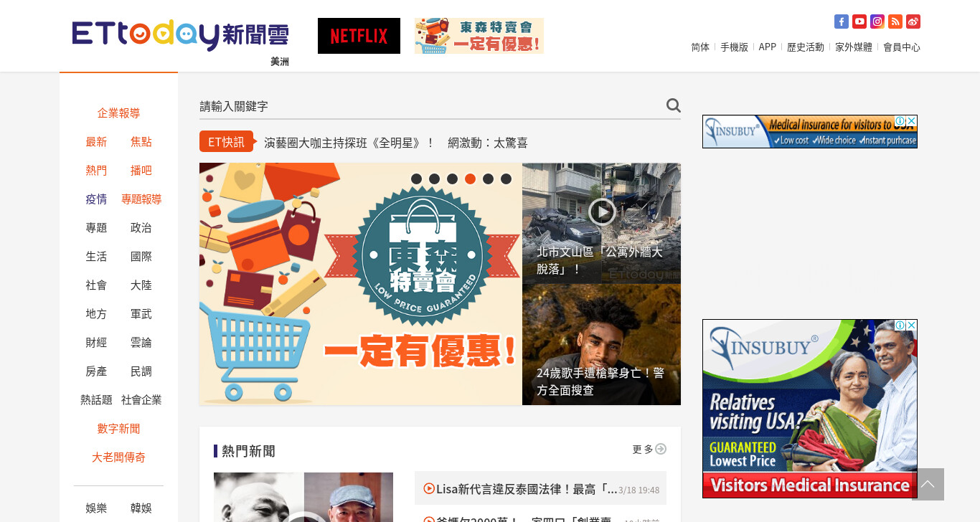
Task: Open 雲論 category
Action: (141, 343)
